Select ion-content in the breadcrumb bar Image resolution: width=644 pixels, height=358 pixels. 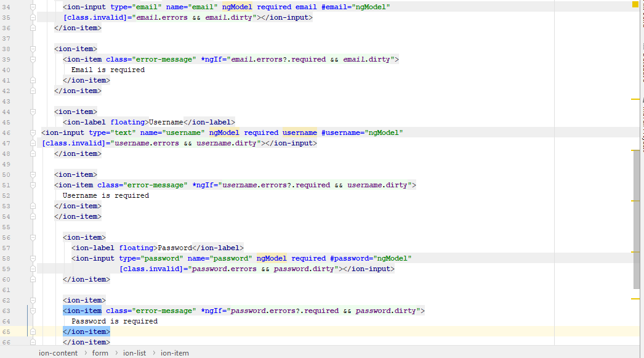pyautogui.click(x=58, y=353)
